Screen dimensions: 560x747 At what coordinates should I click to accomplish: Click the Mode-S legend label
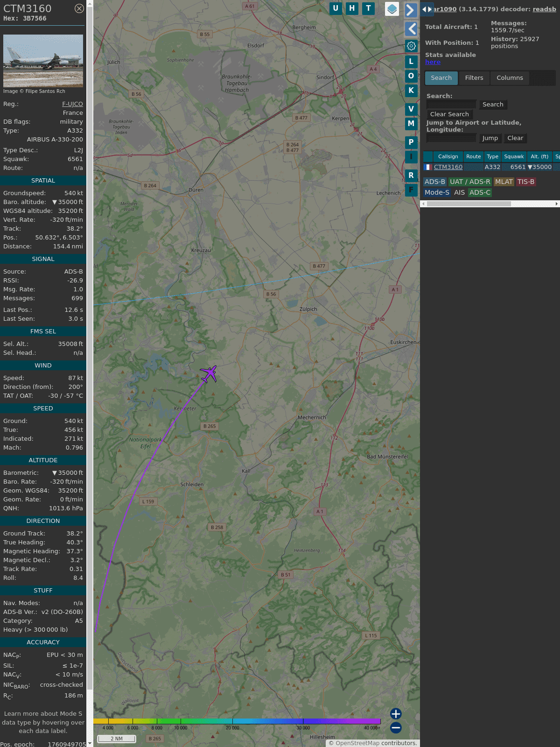pos(437,192)
